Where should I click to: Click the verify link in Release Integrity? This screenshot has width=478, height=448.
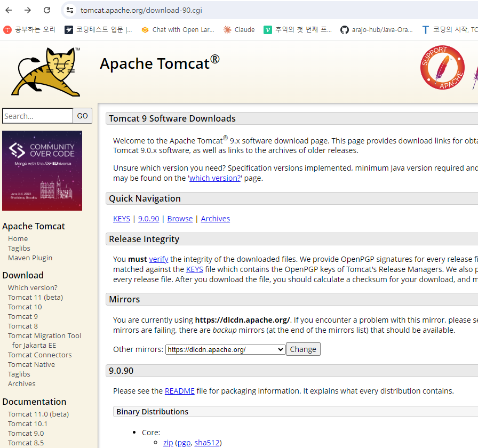[x=158, y=259]
